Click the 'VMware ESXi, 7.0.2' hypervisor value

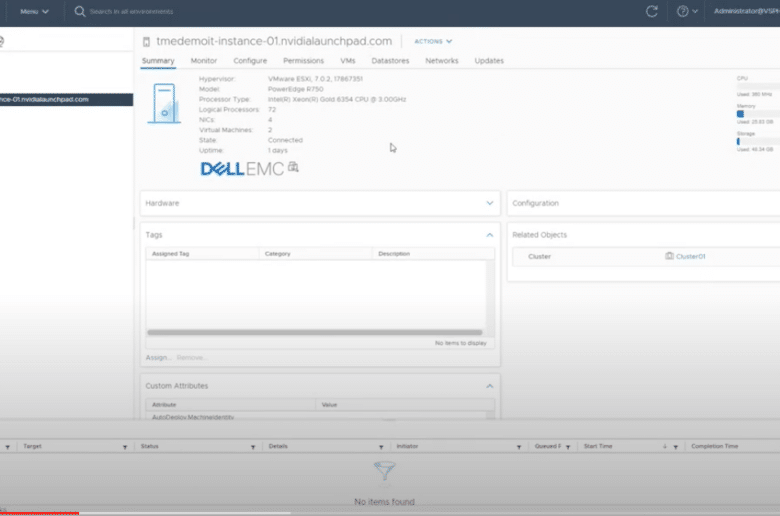[315, 79]
